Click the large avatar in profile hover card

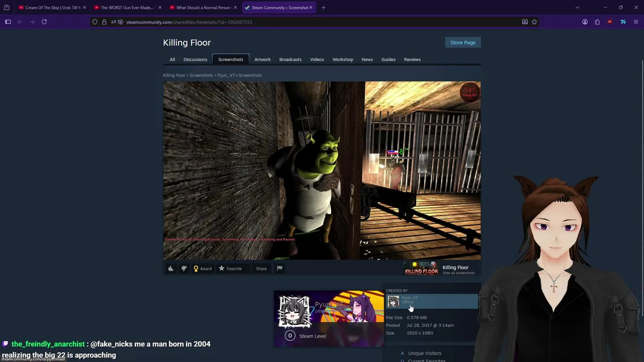(x=295, y=311)
